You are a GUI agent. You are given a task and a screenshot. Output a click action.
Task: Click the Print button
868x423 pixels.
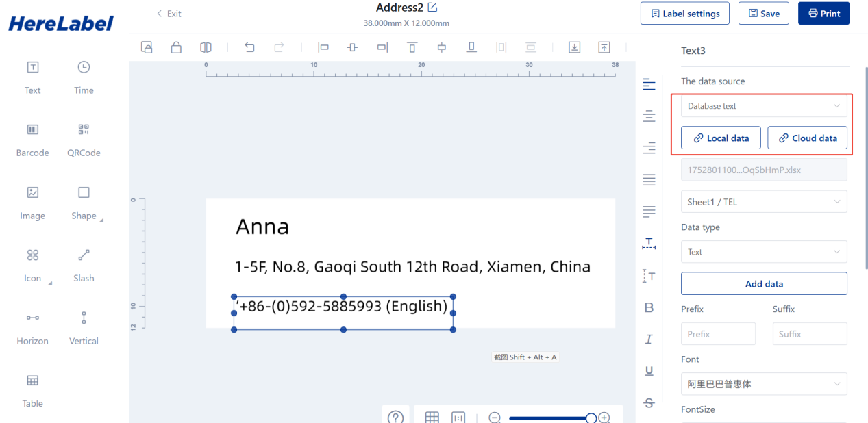[x=823, y=13]
